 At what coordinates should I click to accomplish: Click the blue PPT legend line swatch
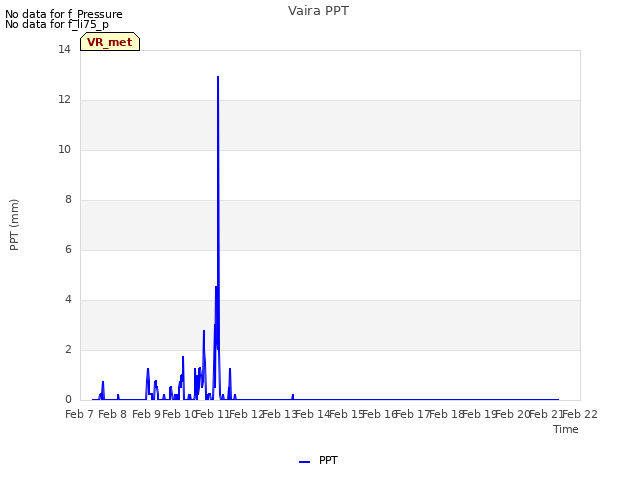pyautogui.click(x=304, y=462)
